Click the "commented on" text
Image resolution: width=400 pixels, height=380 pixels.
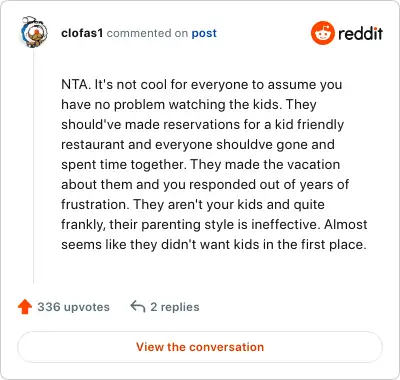(x=147, y=33)
